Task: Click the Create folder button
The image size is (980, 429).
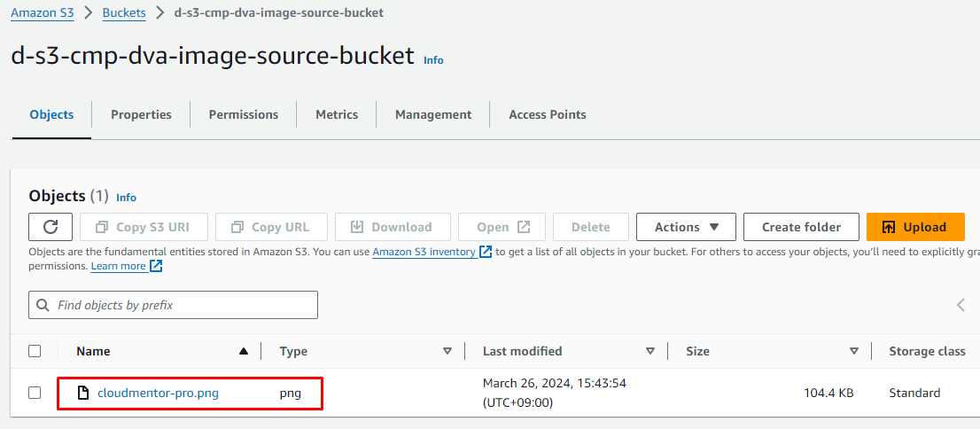Action: coord(801,227)
